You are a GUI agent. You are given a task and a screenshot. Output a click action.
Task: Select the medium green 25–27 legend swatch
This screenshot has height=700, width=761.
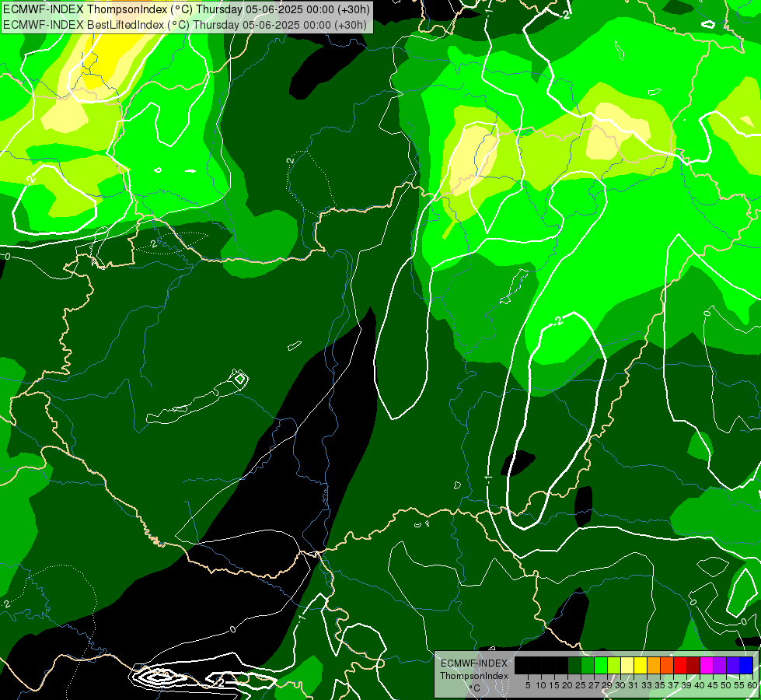[x=587, y=665]
